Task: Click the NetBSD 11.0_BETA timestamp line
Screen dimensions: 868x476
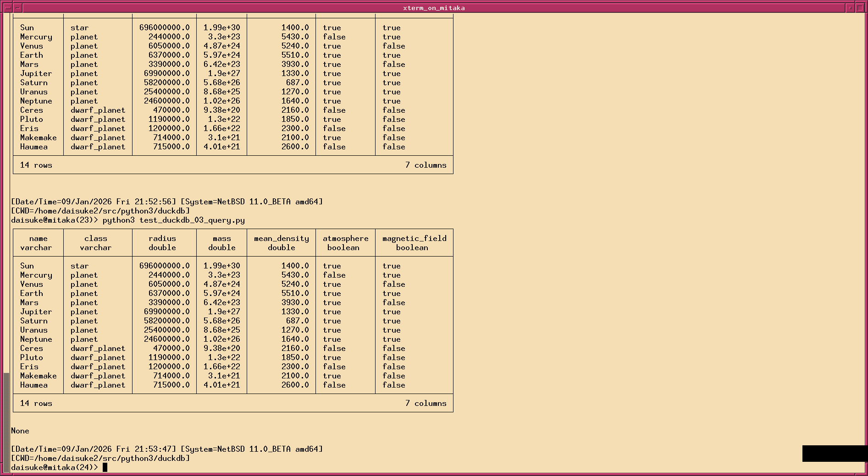Action: click(x=167, y=449)
